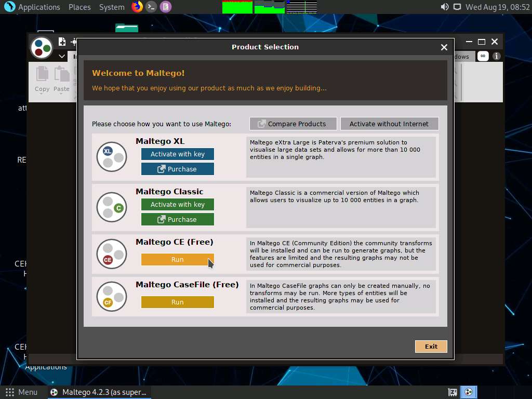
Task: Purchase Maltego XL
Action: (178, 169)
